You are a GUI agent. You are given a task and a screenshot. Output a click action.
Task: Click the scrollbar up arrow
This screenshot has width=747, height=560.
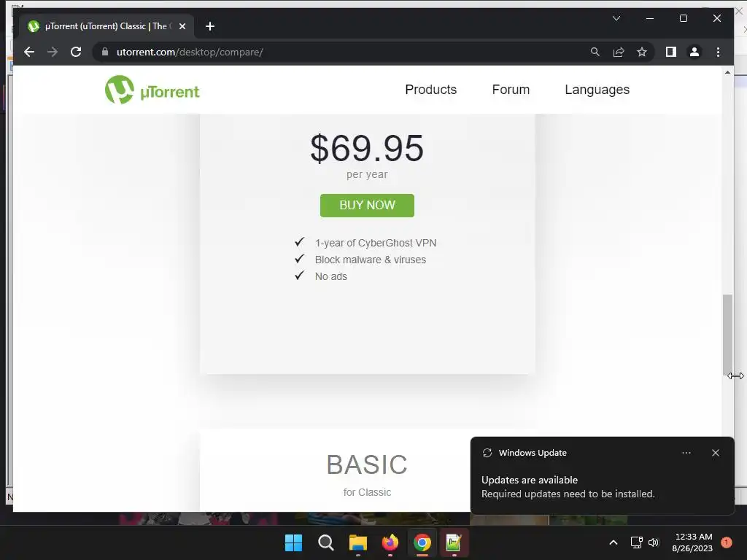(x=727, y=72)
